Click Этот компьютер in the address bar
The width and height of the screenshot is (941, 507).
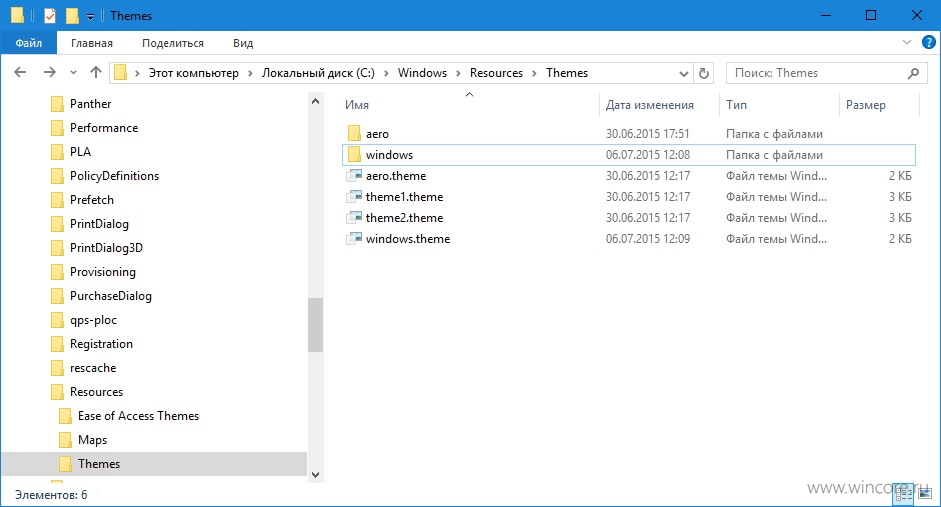coord(193,73)
